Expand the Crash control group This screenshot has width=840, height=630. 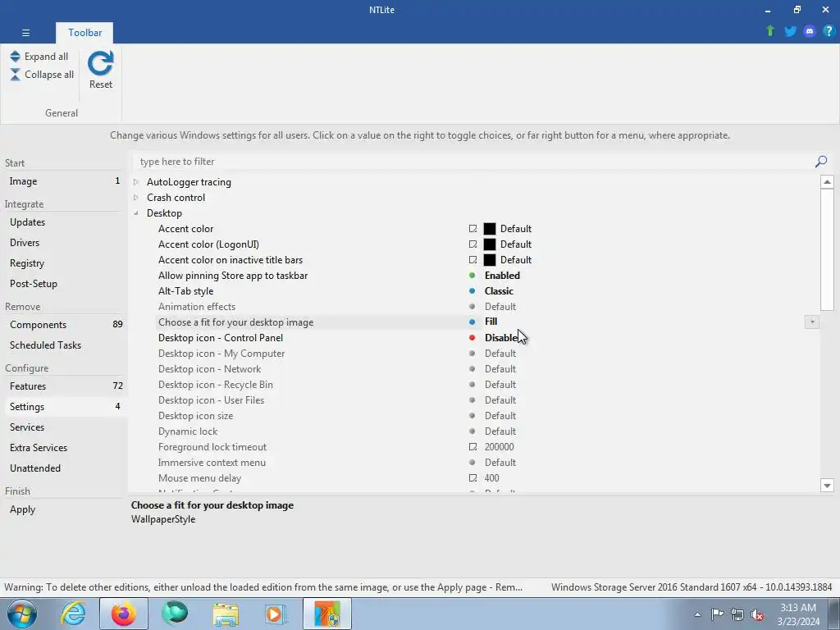[136, 198]
